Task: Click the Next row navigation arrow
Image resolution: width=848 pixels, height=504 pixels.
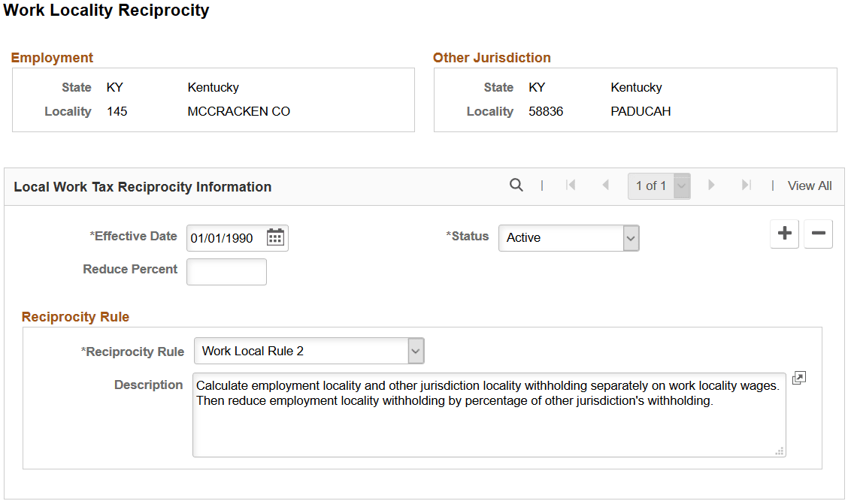Action: (x=711, y=185)
